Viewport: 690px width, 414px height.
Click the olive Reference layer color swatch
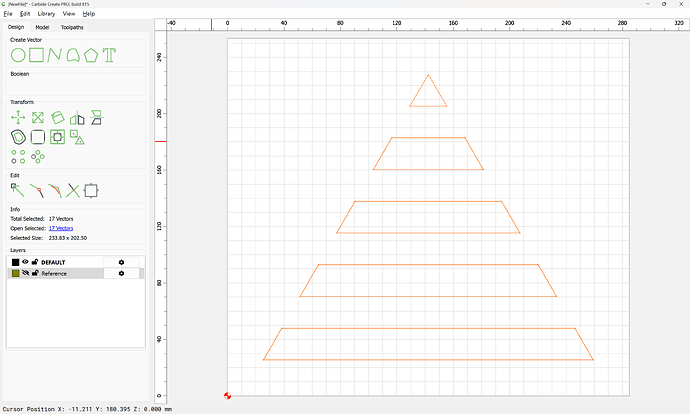[x=15, y=273]
